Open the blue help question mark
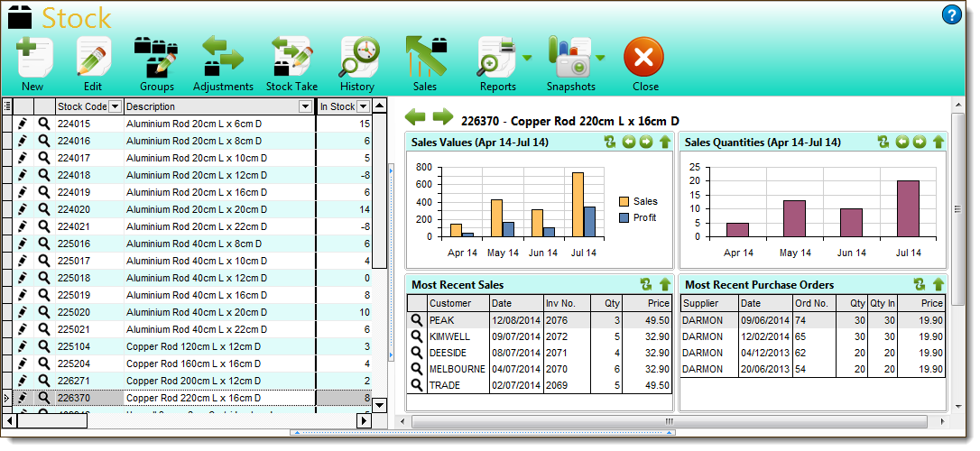This screenshot has width=980, height=451. click(x=950, y=14)
